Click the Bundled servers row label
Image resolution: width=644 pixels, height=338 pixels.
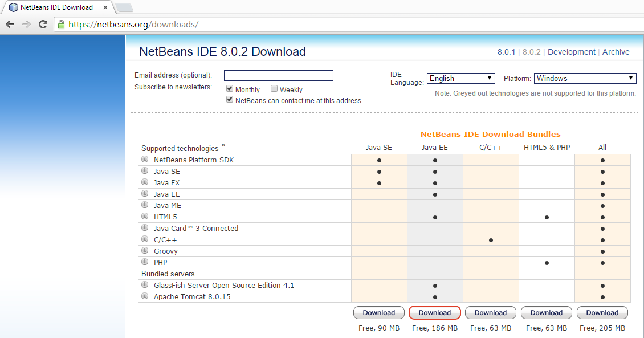click(168, 274)
